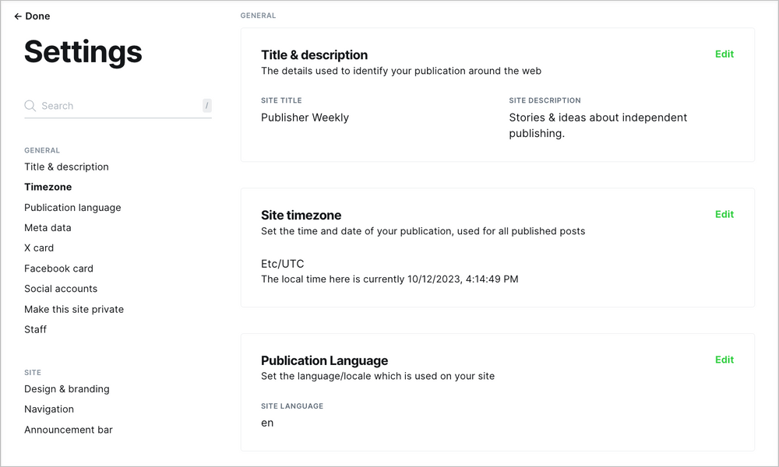Focus the settings Search field

pyautogui.click(x=118, y=106)
